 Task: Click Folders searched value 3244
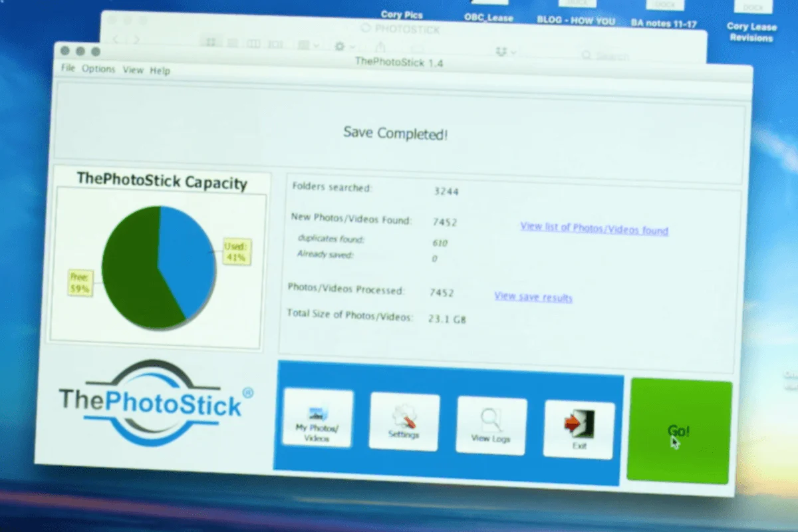[446, 192]
